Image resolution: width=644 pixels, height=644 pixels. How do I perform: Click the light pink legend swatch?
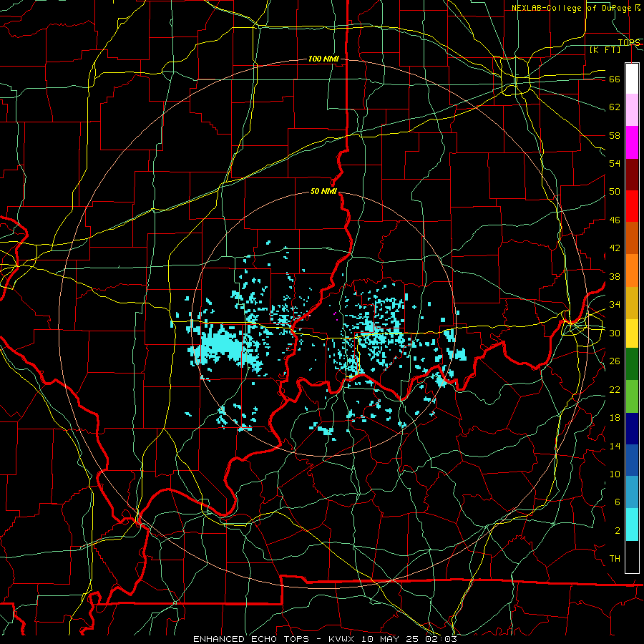(x=632, y=109)
